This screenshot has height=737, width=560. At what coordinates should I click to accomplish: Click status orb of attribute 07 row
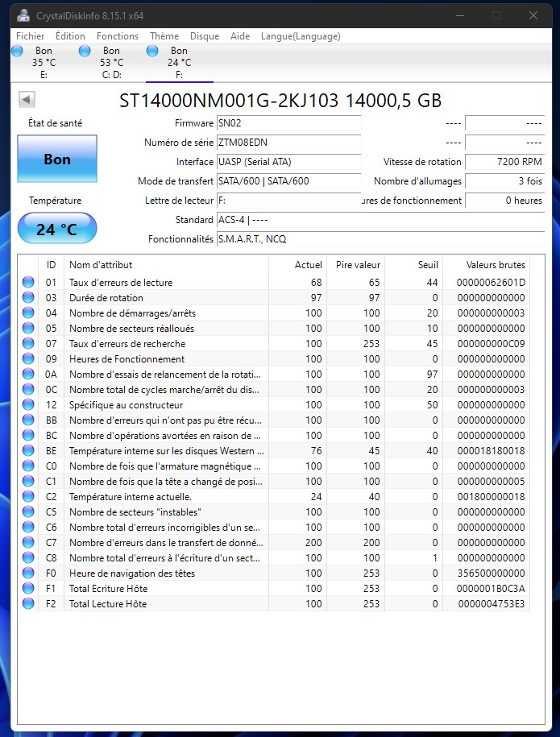(28, 343)
